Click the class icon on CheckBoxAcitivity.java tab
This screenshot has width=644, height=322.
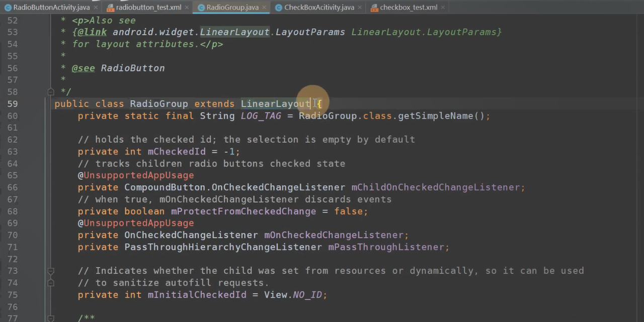click(279, 7)
